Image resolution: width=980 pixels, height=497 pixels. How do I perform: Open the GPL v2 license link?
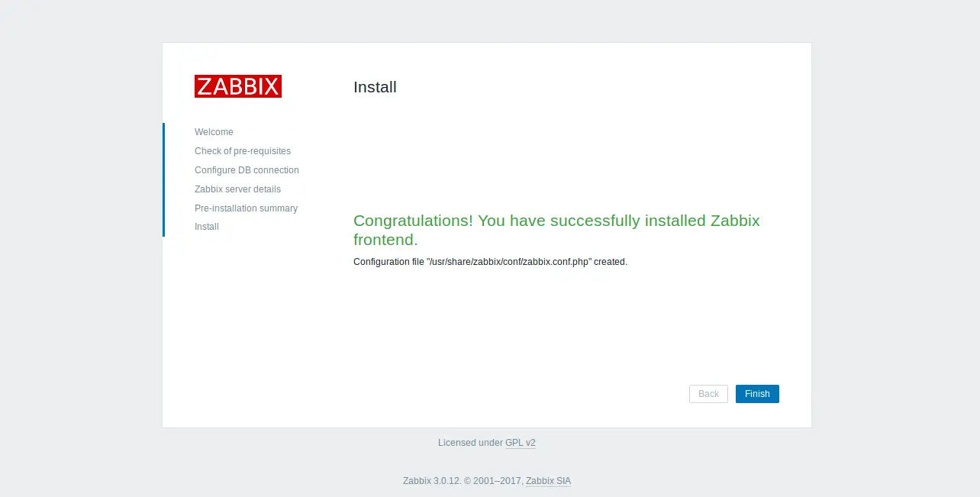521,443
